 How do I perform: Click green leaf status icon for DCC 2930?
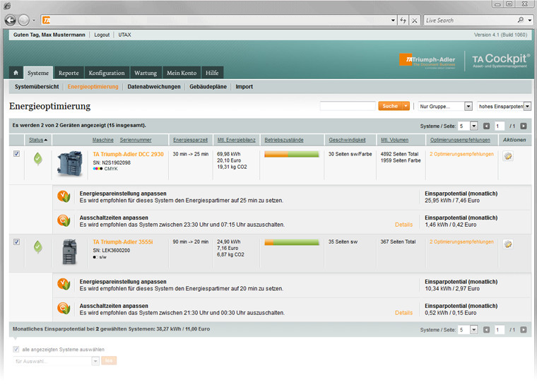38,158
